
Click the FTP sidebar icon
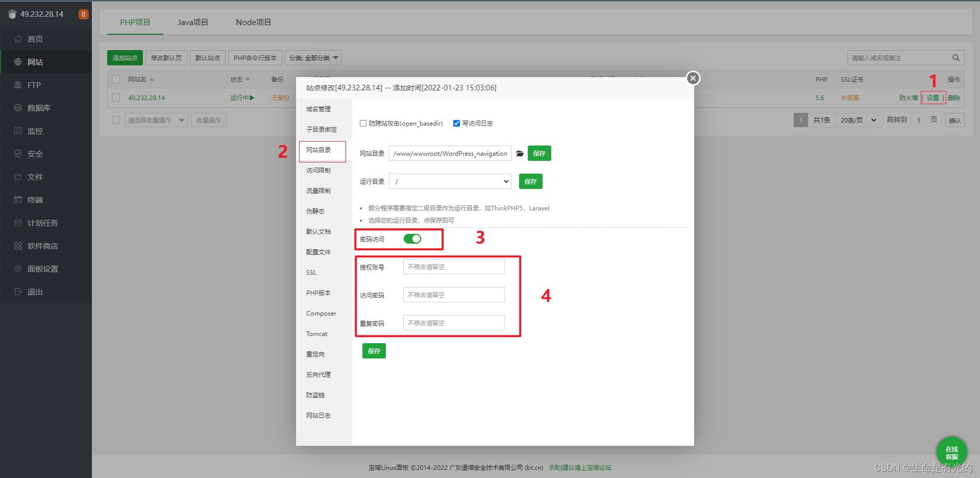(18, 85)
